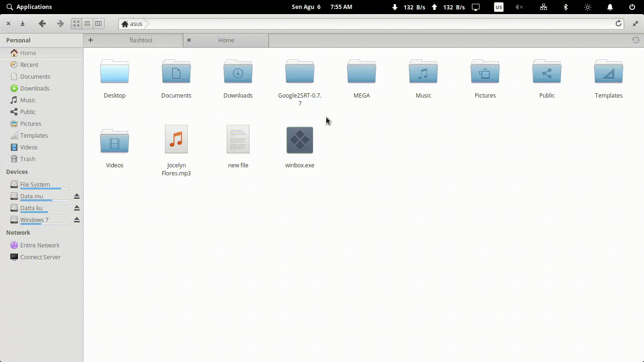Select the Jocelyn Flores.mp3 file
Viewport: 644px width, 362px height.
click(176, 139)
